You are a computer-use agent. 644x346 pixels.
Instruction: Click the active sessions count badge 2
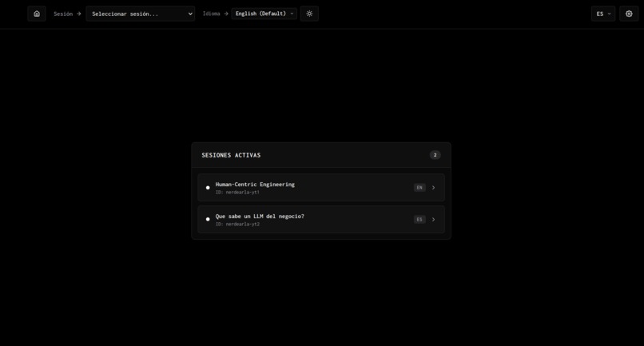(x=435, y=155)
